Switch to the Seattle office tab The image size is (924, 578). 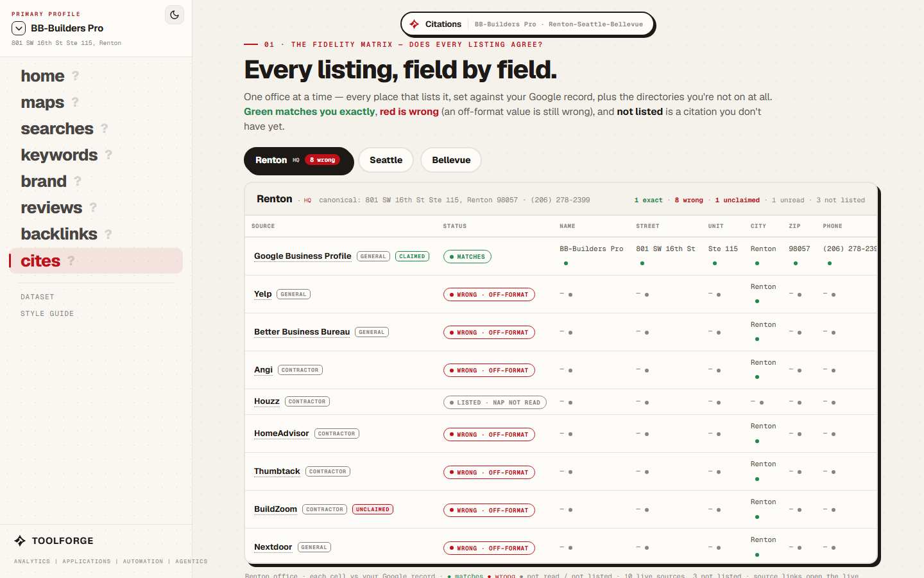click(x=386, y=160)
